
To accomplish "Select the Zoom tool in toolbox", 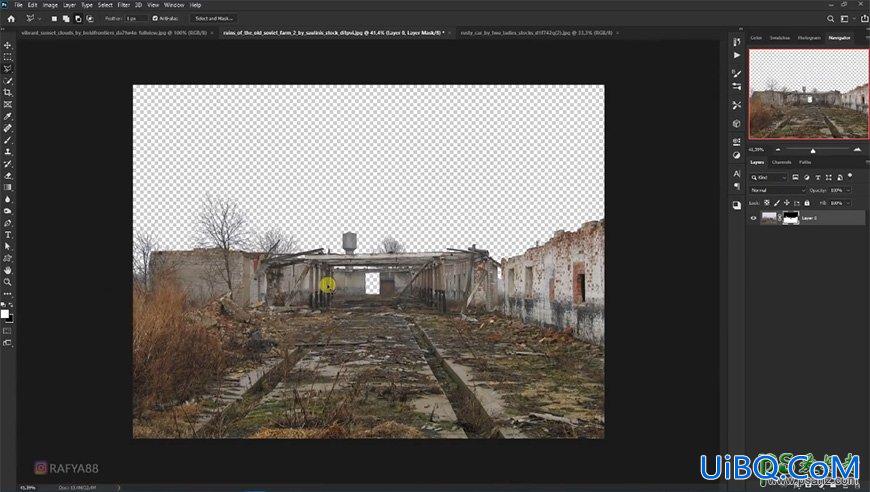I will (7, 282).
